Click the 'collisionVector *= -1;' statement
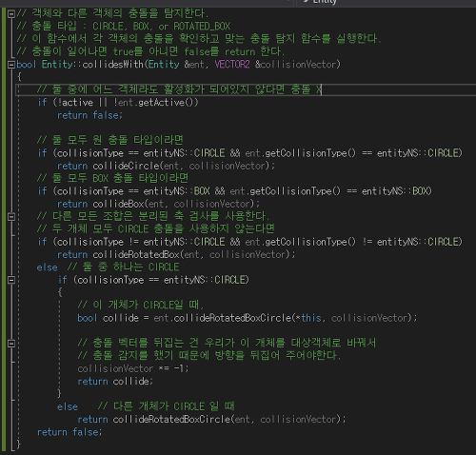This screenshot has height=455, width=476. [133, 368]
